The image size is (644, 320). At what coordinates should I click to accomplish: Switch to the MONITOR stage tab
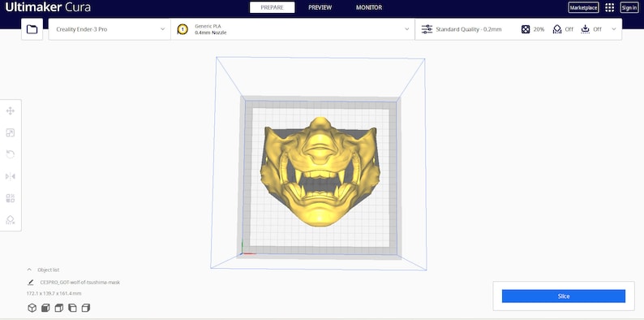369,7
